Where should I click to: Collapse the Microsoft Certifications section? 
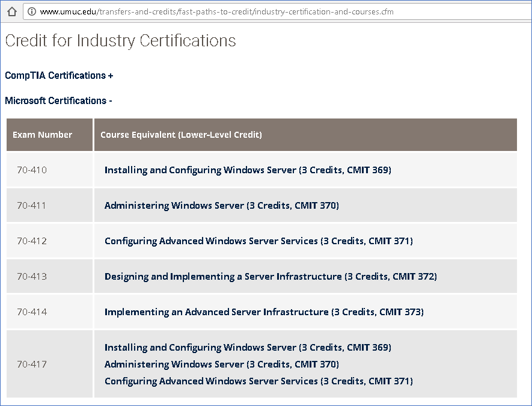tap(58, 101)
